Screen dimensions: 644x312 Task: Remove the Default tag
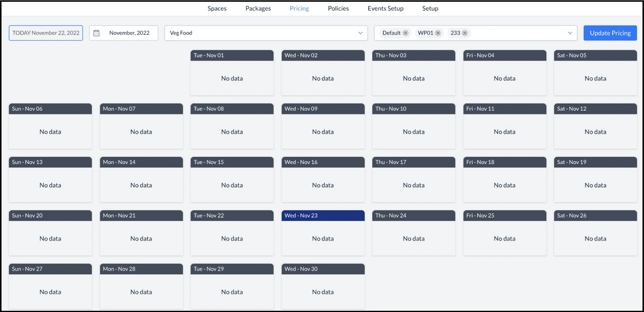coord(405,33)
